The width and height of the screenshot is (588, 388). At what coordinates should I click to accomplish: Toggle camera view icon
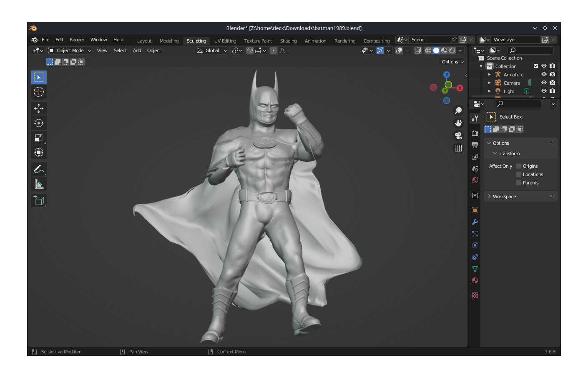coord(458,136)
